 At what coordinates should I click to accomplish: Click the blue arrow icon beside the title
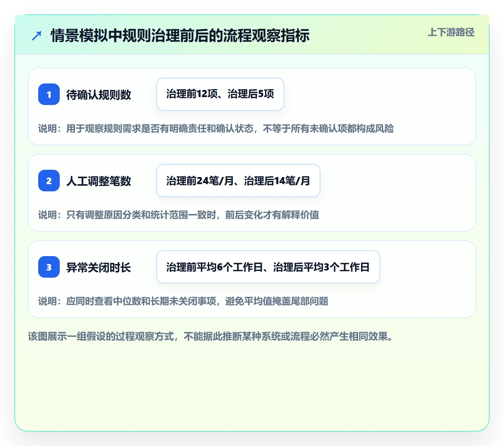click(37, 36)
